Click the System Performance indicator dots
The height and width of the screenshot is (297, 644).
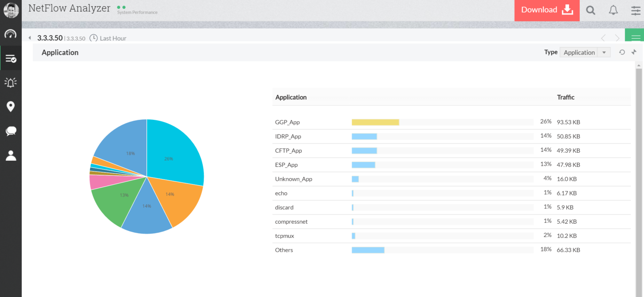click(121, 7)
